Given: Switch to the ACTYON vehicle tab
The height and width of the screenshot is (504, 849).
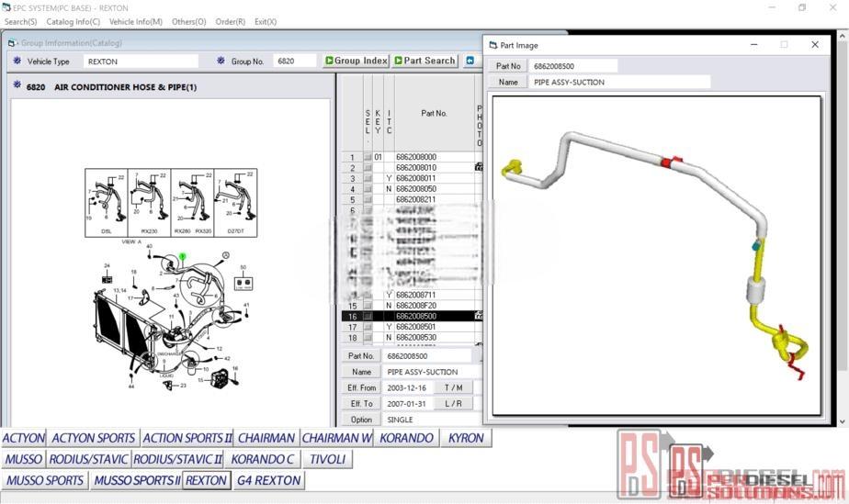Looking at the screenshot, I should click(x=23, y=438).
